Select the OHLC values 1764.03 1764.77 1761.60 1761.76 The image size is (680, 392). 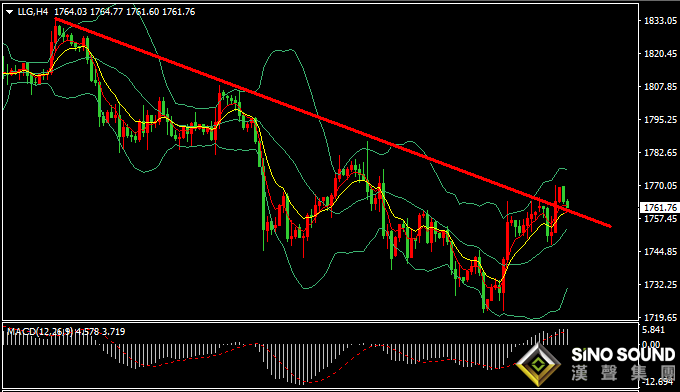(124, 12)
